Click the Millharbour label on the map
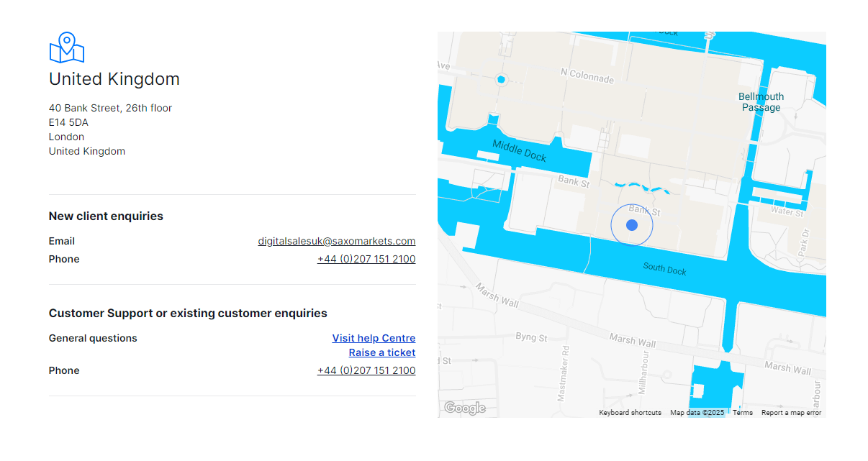The width and height of the screenshot is (868, 461). pos(644,372)
